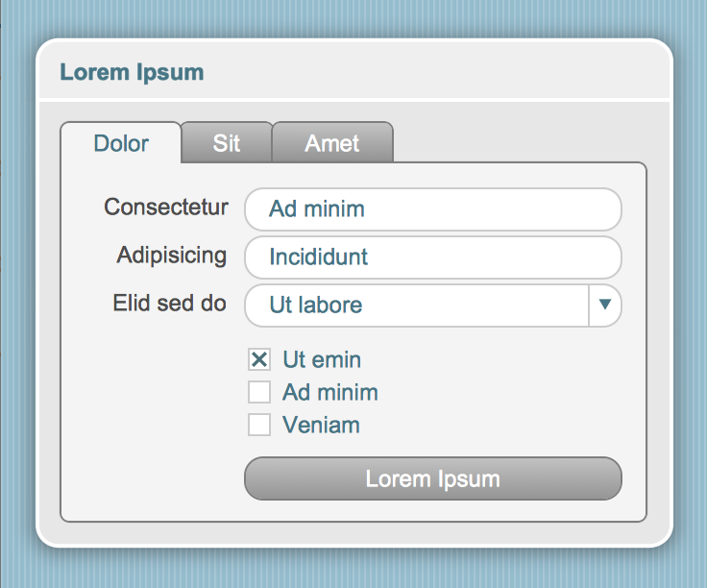This screenshot has width=707, height=588.
Task: Select the Amet tab
Action: (332, 144)
